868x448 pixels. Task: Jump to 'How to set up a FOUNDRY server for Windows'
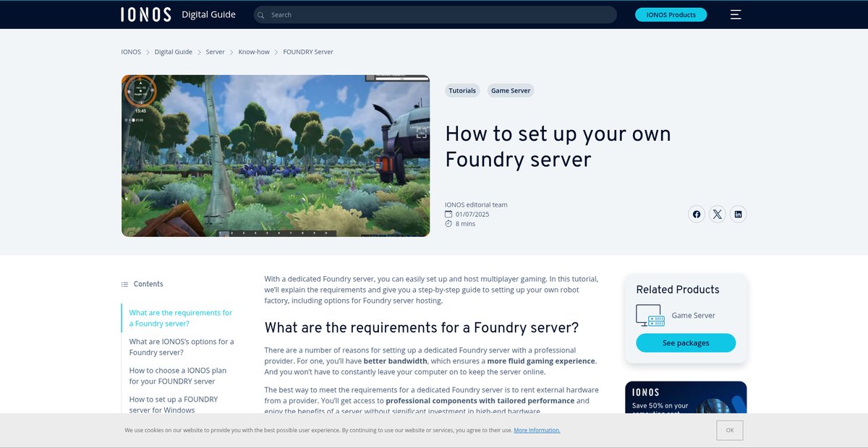click(174, 405)
